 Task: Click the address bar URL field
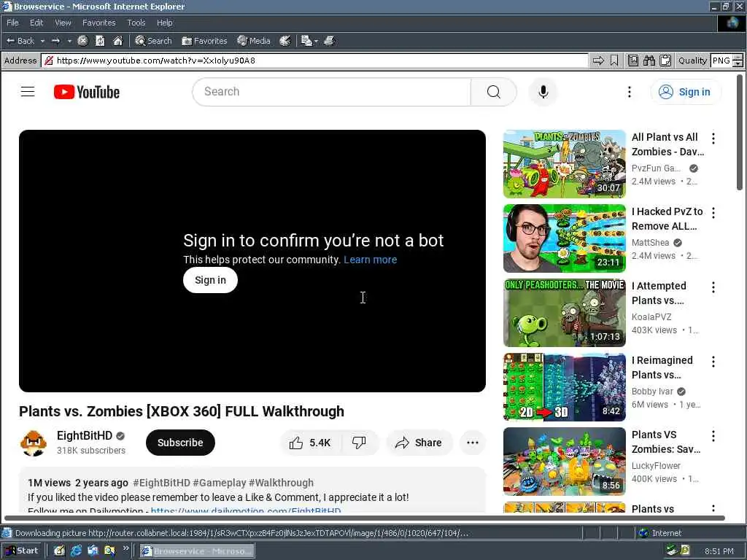click(315, 61)
